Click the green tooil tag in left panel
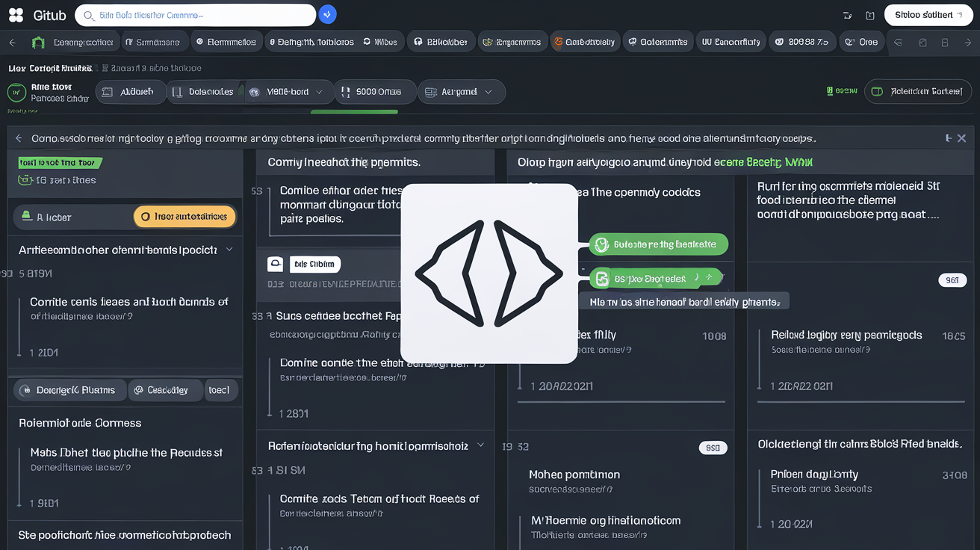This screenshot has width=980, height=550. (x=59, y=162)
